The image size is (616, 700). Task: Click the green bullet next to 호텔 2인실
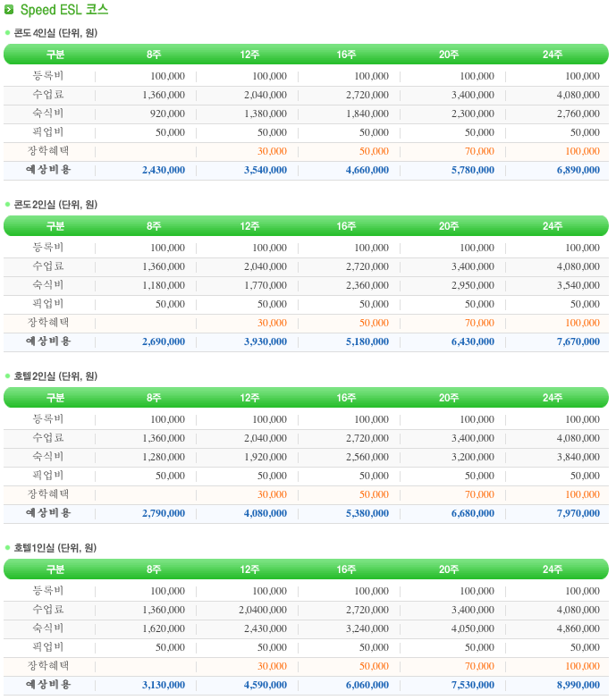tap(7, 375)
